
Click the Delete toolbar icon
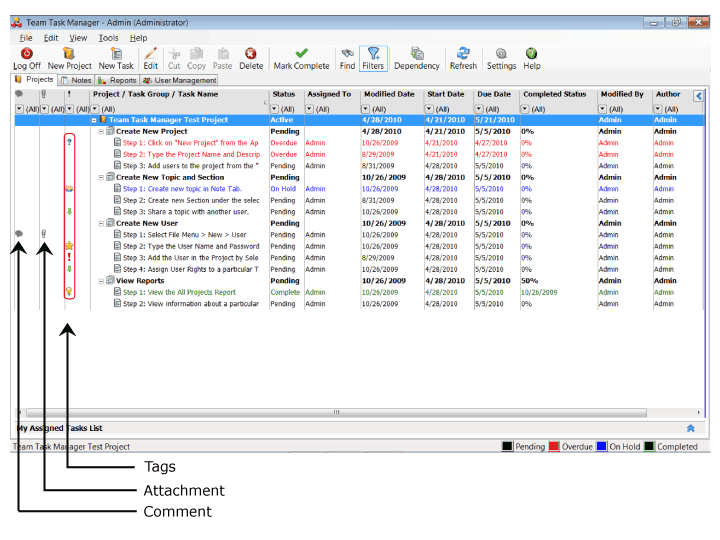[251, 54]
